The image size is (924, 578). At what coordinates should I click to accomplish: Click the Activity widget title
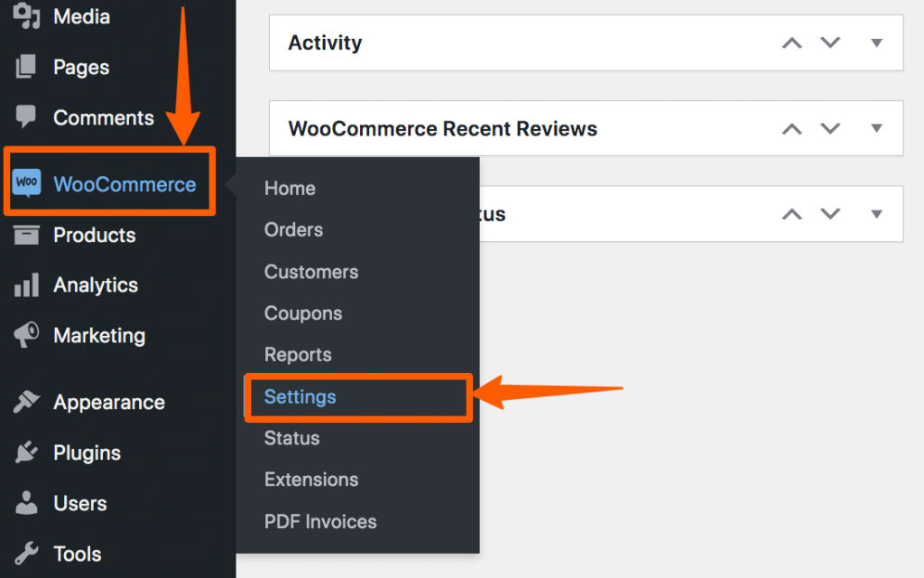325,43
